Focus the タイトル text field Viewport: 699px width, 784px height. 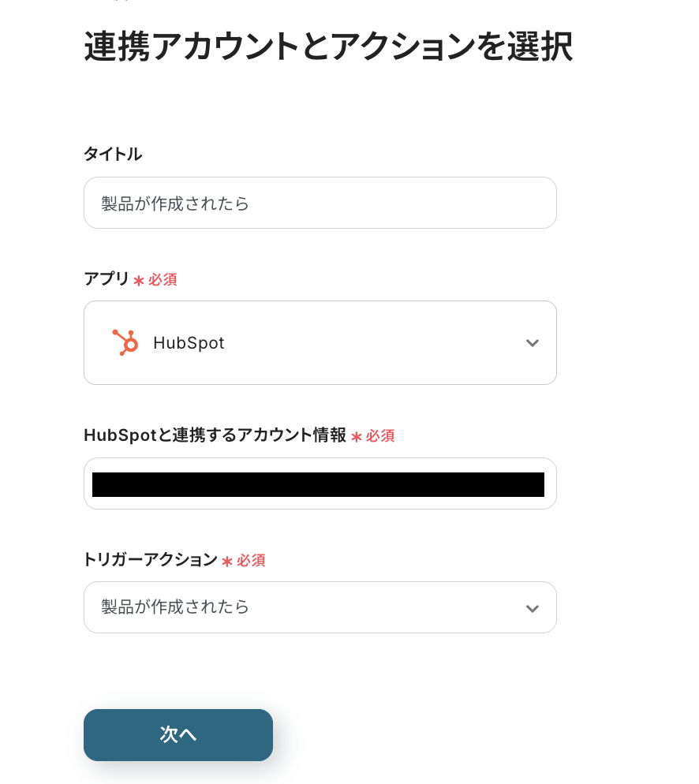pos(320,203)
